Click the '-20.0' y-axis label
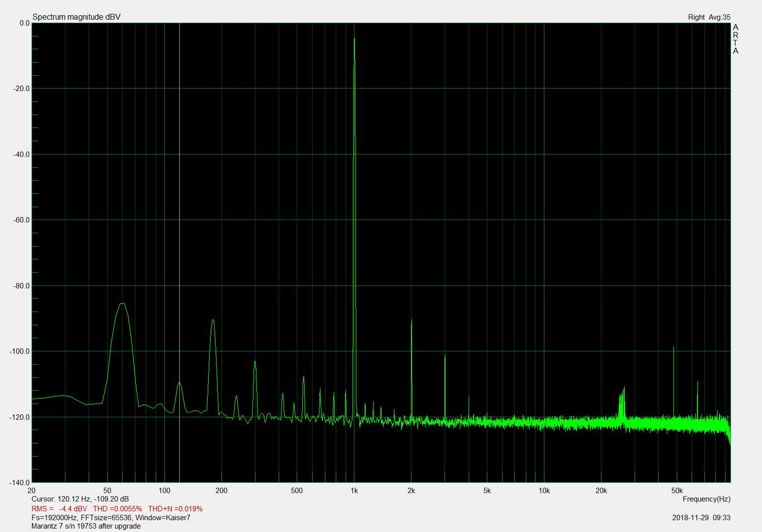The height and width of the screenshot is (532, 762). click(22, 89)
